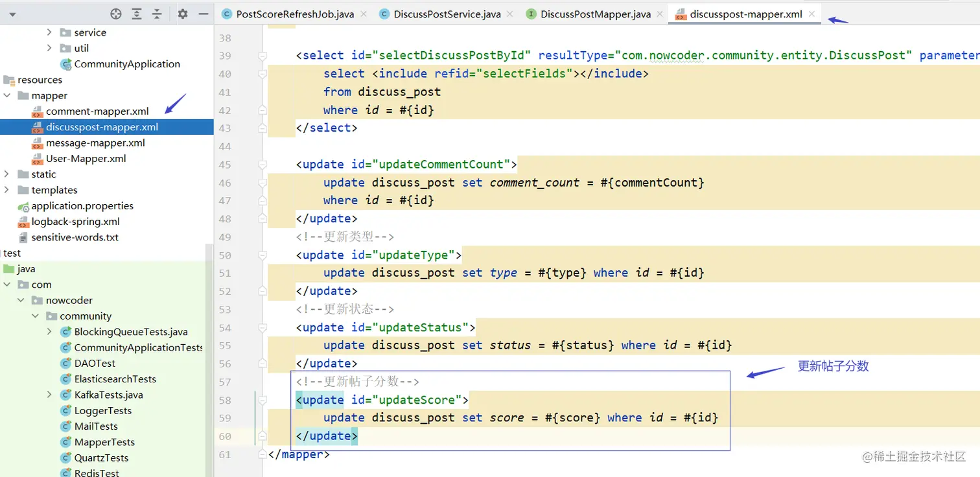Expand BlockingQueueTests.java node

coord(49,332)
